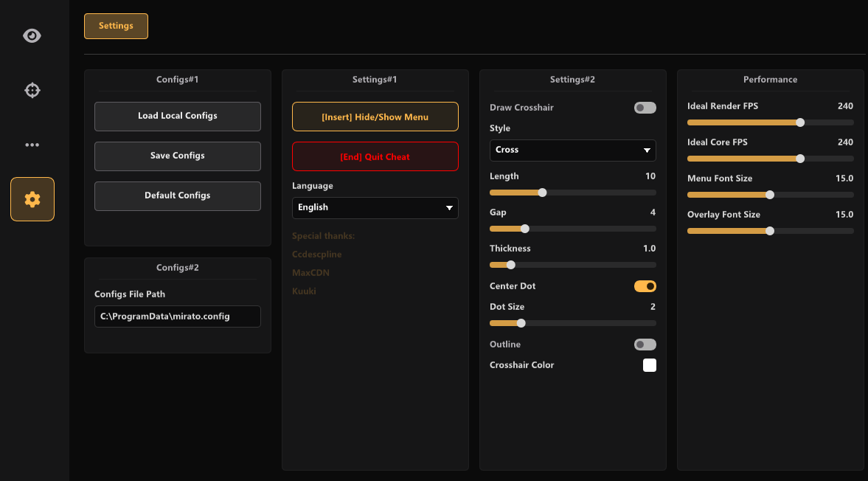The height and width of the screenshot is (481, 868).
Task: Open the Language dropdown showing English
Action: [375, 207]
